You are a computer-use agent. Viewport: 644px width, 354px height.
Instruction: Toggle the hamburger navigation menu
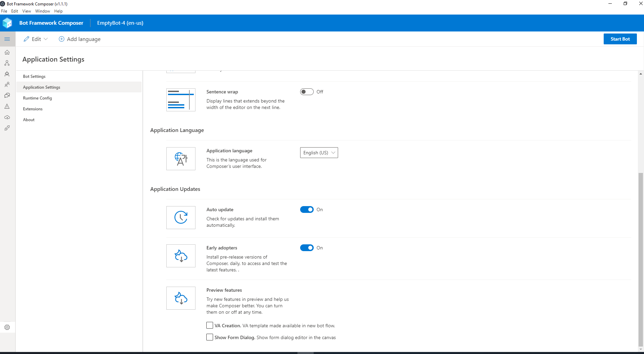click(7, 39)
